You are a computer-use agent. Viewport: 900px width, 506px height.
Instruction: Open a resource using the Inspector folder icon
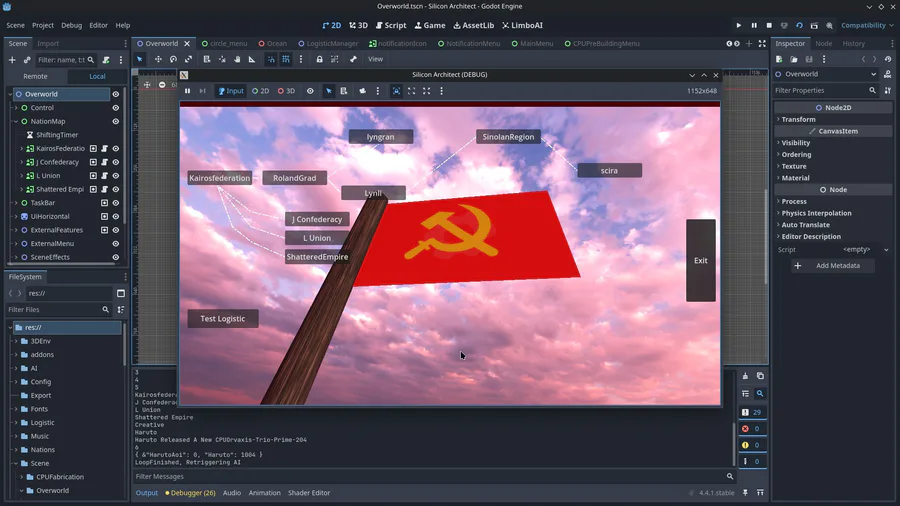tap(794, 59)
